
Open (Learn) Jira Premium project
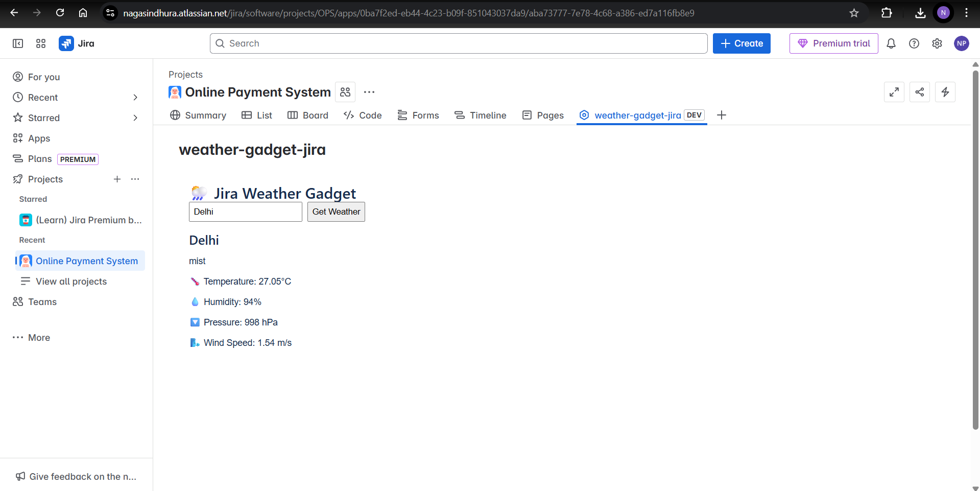80,220
